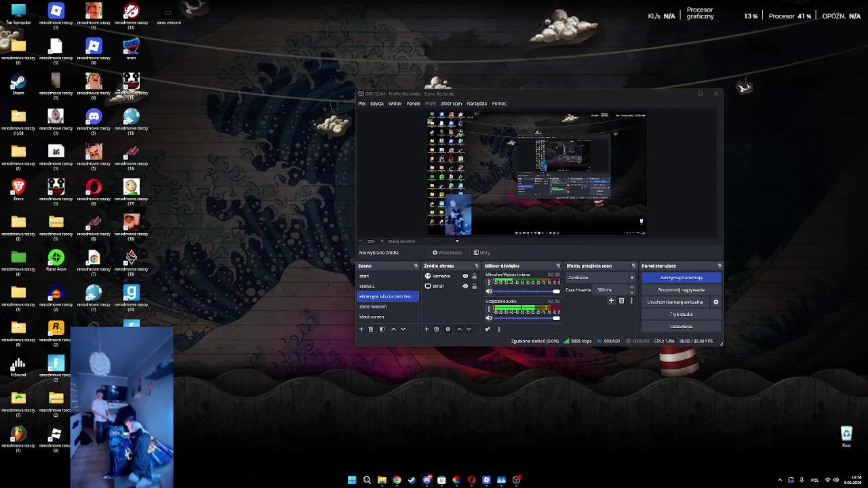Open Filtry button in source toolbar
Screen dimensions: 868x488
click(482, 253)
